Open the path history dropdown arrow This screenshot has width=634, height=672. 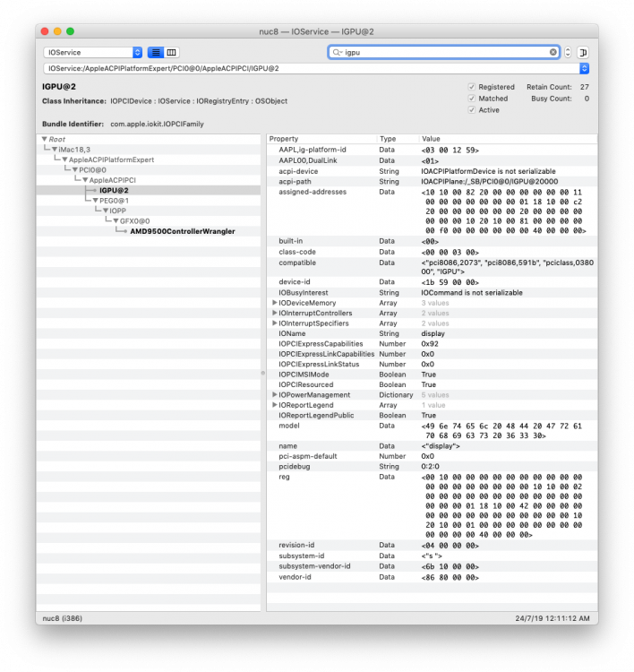[585, 68]
